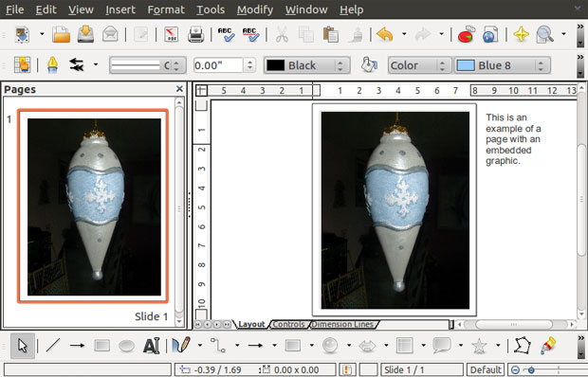This screenshot has width=588, height=377.
Task: Expand the Curve tool dropdown arrow
Action: pyautogui.click(x=200, y=345)
